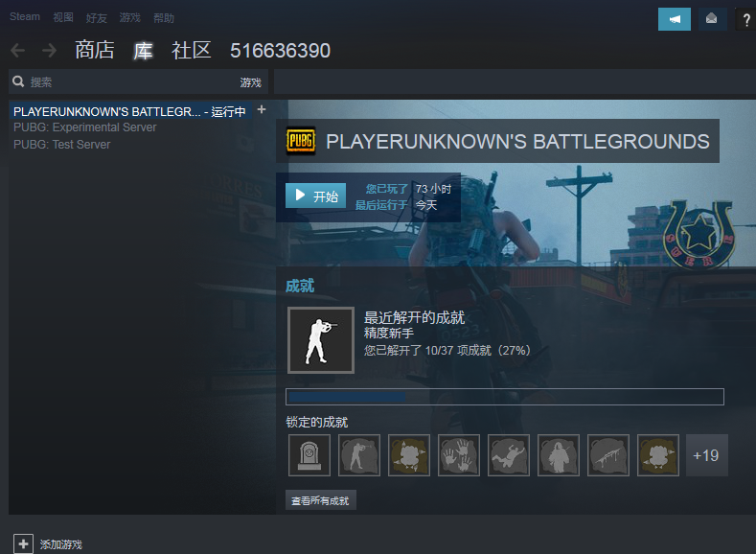Click the first chicken locked achievement icon
The width and height of the screenshot is (756, 554).
pos(409,455)
